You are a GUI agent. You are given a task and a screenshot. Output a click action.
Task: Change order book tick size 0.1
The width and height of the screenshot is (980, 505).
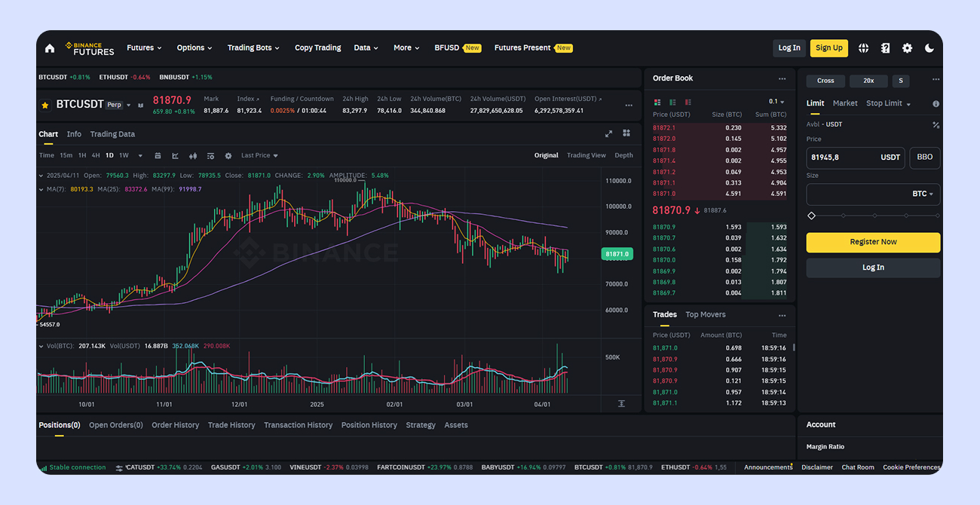776,102
